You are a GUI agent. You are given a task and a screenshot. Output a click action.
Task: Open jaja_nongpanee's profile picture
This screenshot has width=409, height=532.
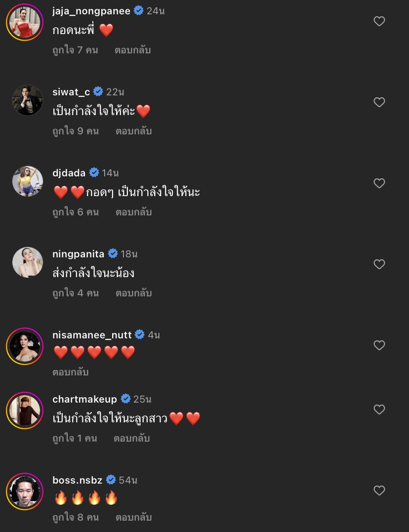point(24,22)
